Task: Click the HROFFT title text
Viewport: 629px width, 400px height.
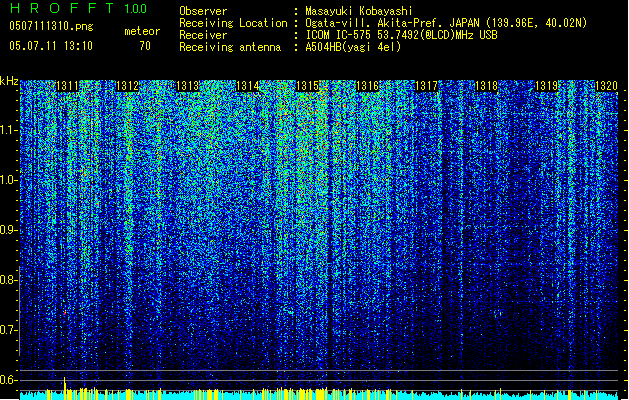Action: point(62,8)
